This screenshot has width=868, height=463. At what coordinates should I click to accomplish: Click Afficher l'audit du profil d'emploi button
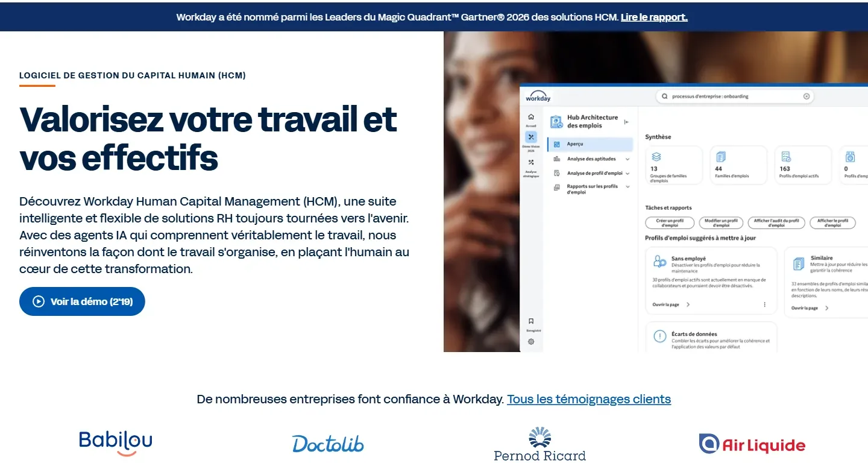point(776,223)
